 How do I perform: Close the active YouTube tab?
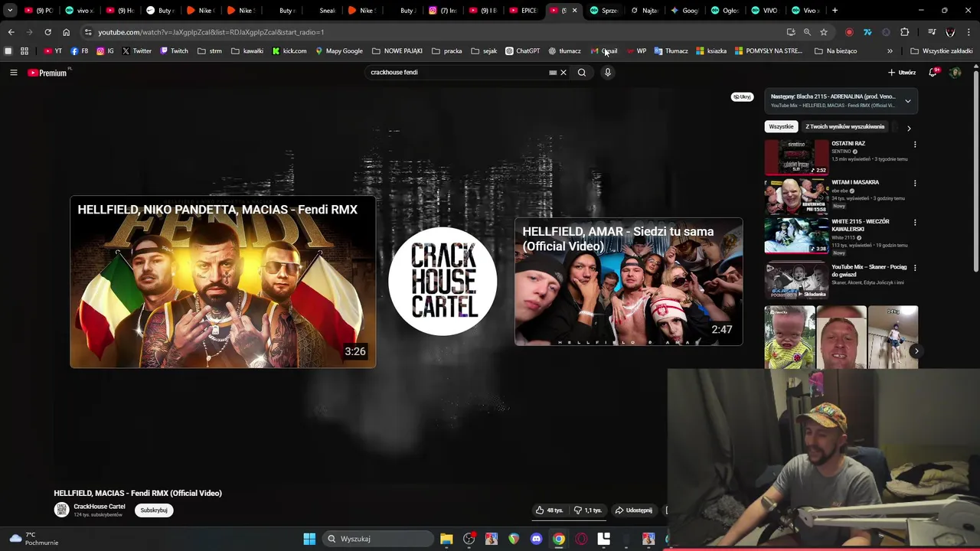(x=575, y=11)
